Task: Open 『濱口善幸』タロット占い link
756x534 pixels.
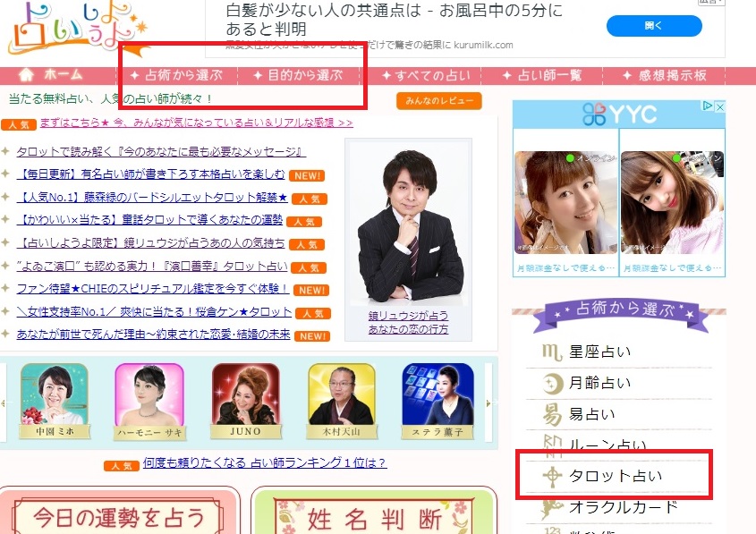Action: point(152,266)
